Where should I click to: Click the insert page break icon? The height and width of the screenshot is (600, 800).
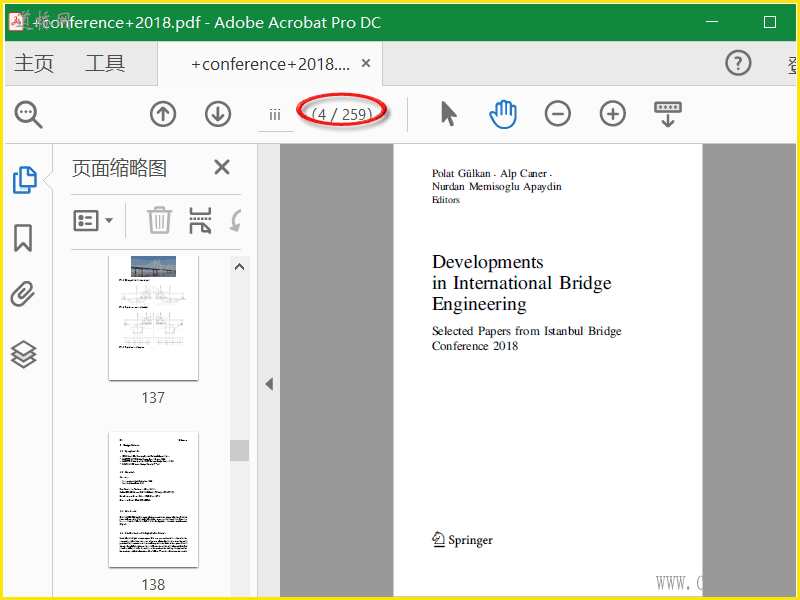coord(200,220)
